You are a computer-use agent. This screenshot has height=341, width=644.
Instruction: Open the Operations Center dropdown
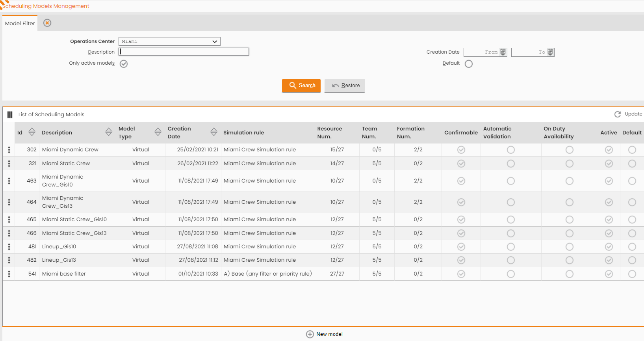click(169, 41)
